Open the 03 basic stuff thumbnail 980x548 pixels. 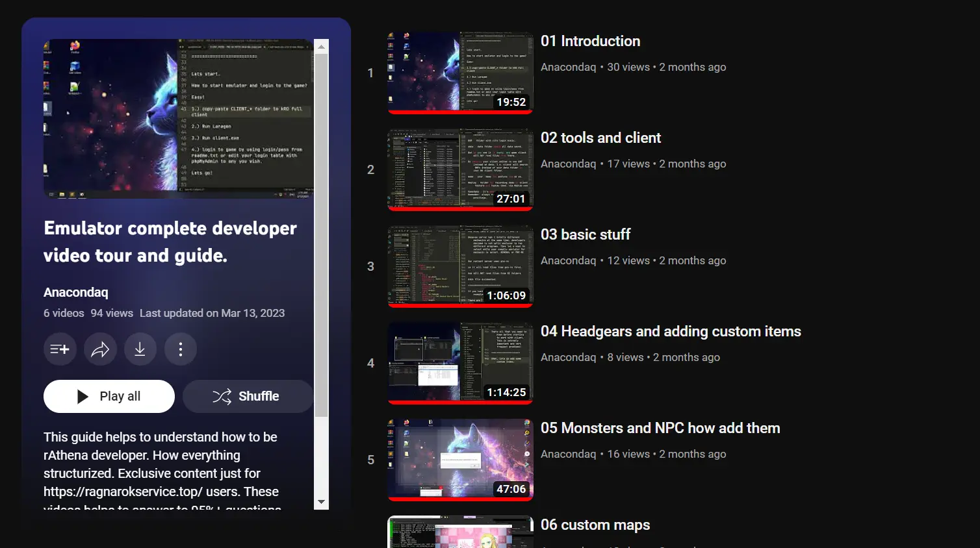[461, 266]
